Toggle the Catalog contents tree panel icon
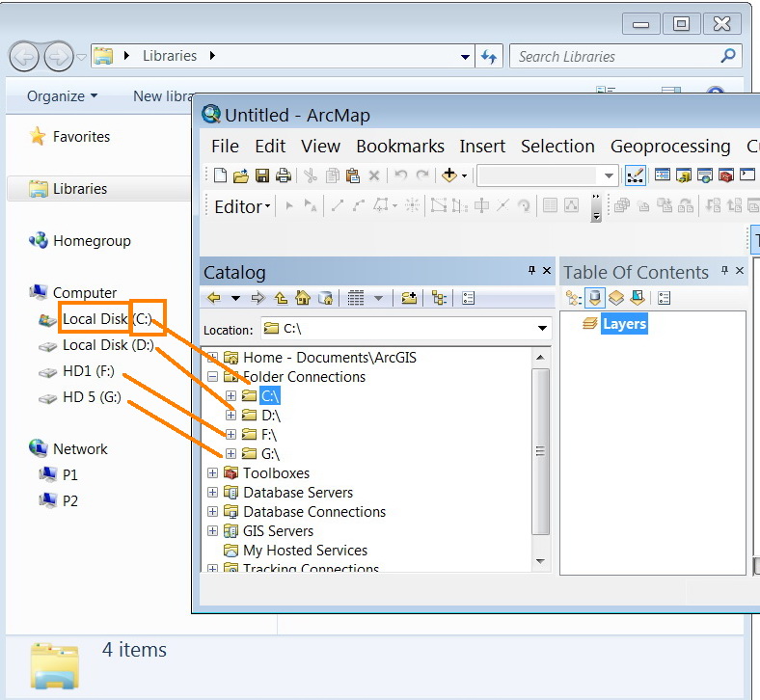 pos(439,298)
